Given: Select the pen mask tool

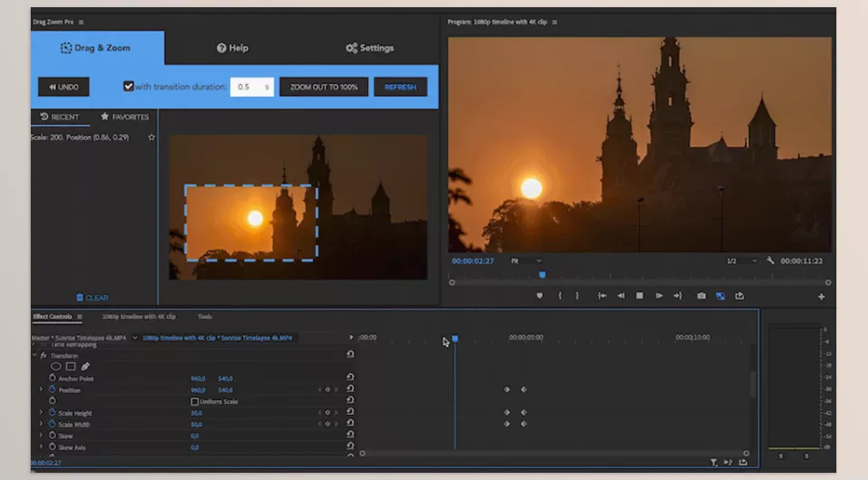Looking at the screenshot, I should click(x=85, y=366).
